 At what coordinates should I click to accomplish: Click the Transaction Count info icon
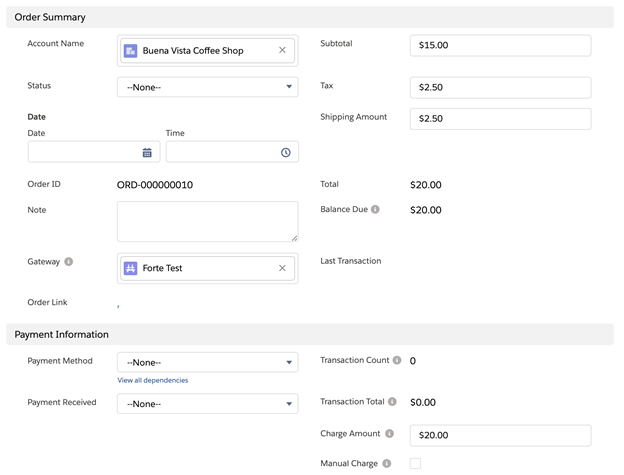(x=397, y=361)
